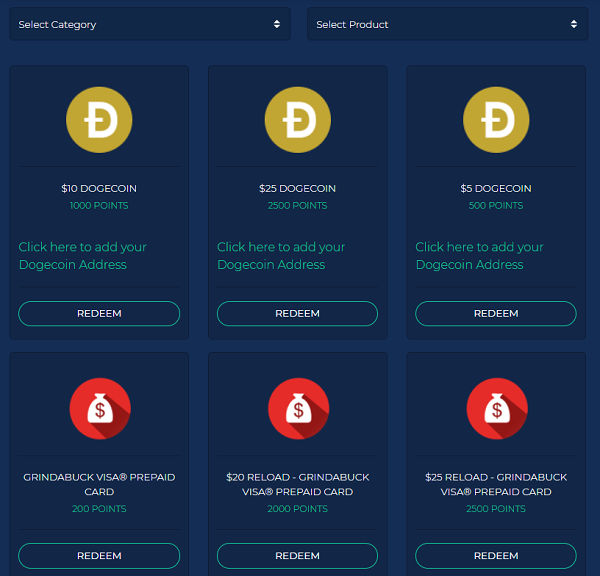Click the money bag icon for $25 Reload card
Screen dimensions: 600x576
point(497,408)
